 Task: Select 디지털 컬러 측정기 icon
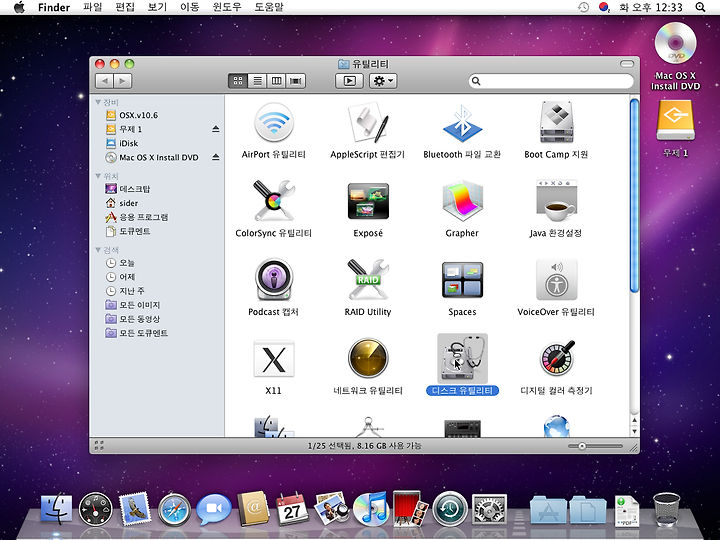pos(556,358)
